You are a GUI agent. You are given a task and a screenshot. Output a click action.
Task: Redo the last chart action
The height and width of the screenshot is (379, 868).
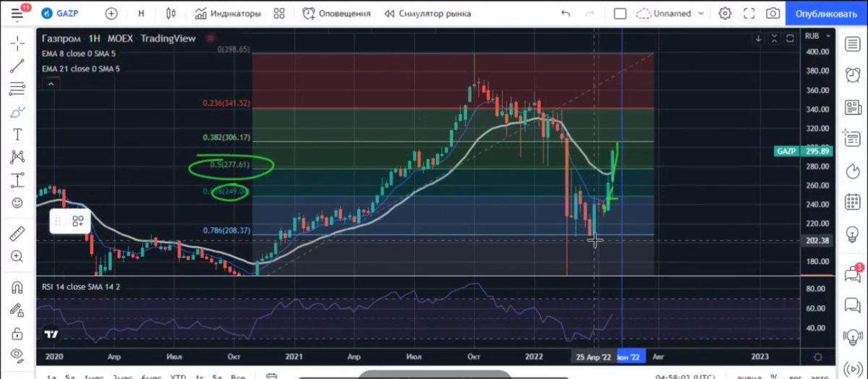pos(590,13)
